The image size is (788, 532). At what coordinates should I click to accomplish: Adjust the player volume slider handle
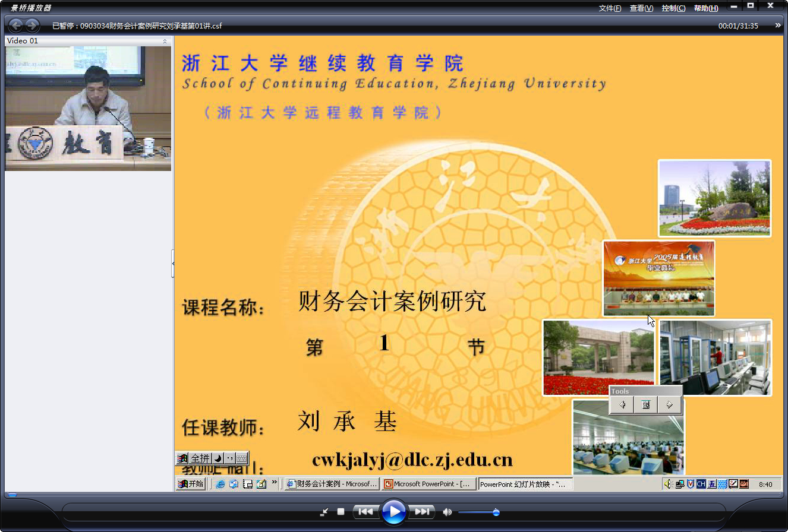point(496,512)
